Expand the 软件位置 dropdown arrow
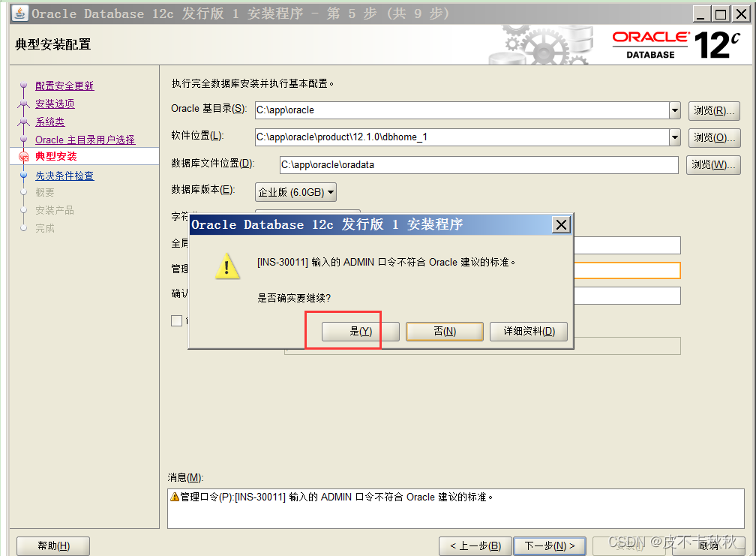Viewport: 756px width, 556px height. coord(675,137)
